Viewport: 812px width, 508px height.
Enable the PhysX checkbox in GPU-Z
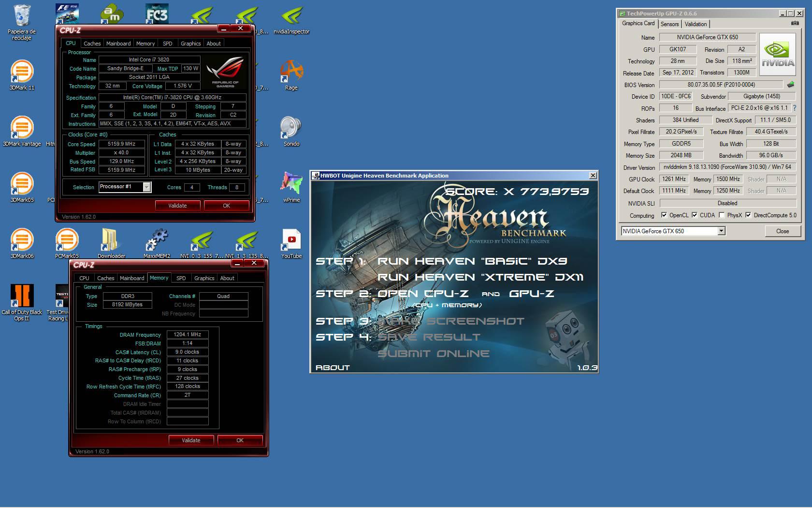(722, 215)
